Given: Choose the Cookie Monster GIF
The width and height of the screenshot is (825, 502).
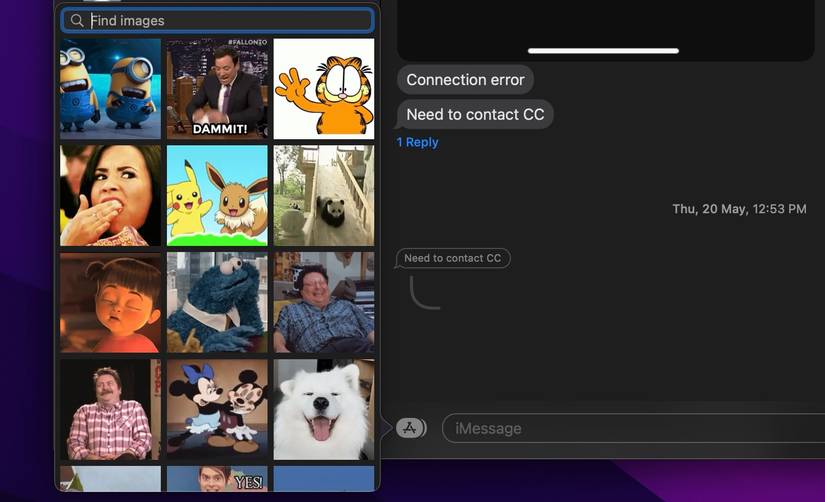Looking at the screenshot, I should tap(217, 303).
